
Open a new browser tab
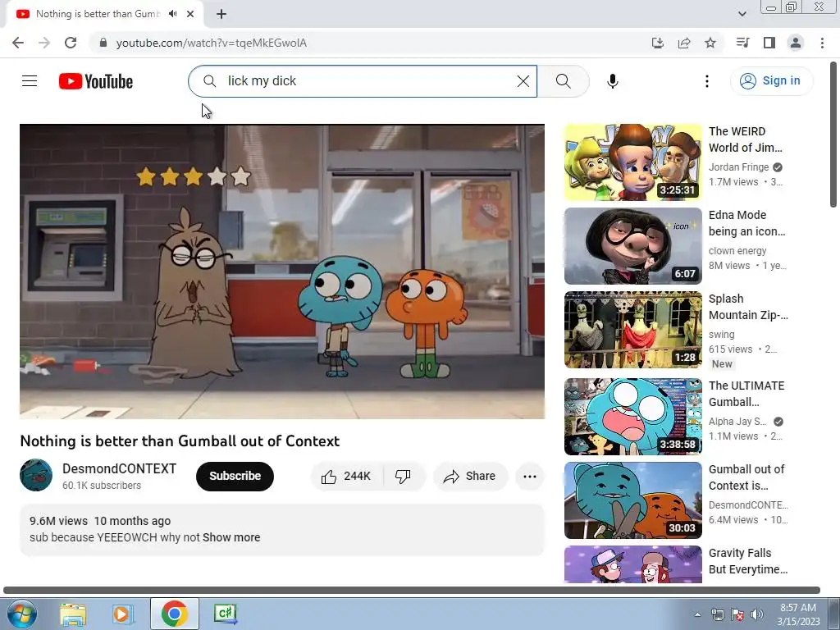tap(221, 14)
